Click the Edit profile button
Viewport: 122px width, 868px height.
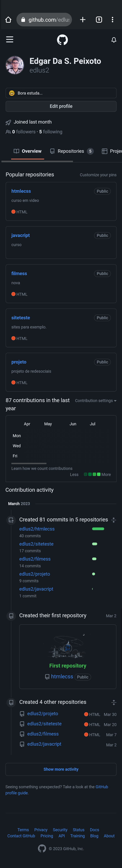point(61,106)
